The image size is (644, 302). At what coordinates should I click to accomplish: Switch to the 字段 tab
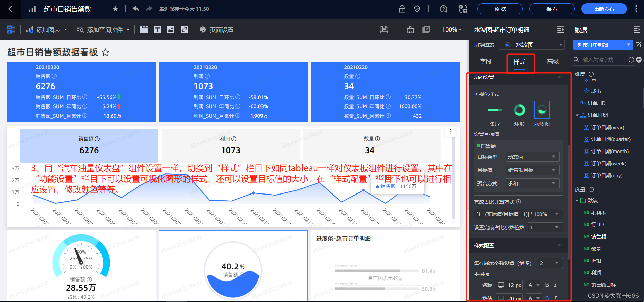[x=486, y=61]
